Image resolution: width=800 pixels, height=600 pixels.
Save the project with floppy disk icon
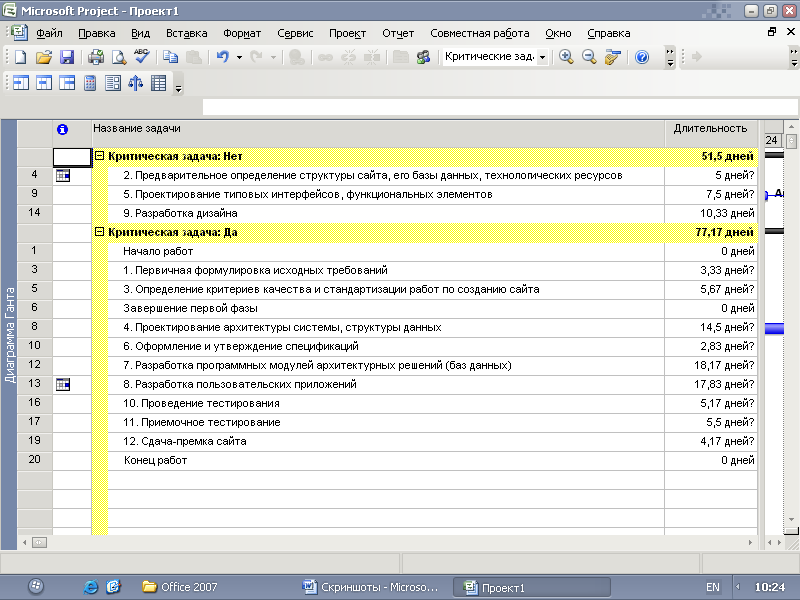(67, 57)
